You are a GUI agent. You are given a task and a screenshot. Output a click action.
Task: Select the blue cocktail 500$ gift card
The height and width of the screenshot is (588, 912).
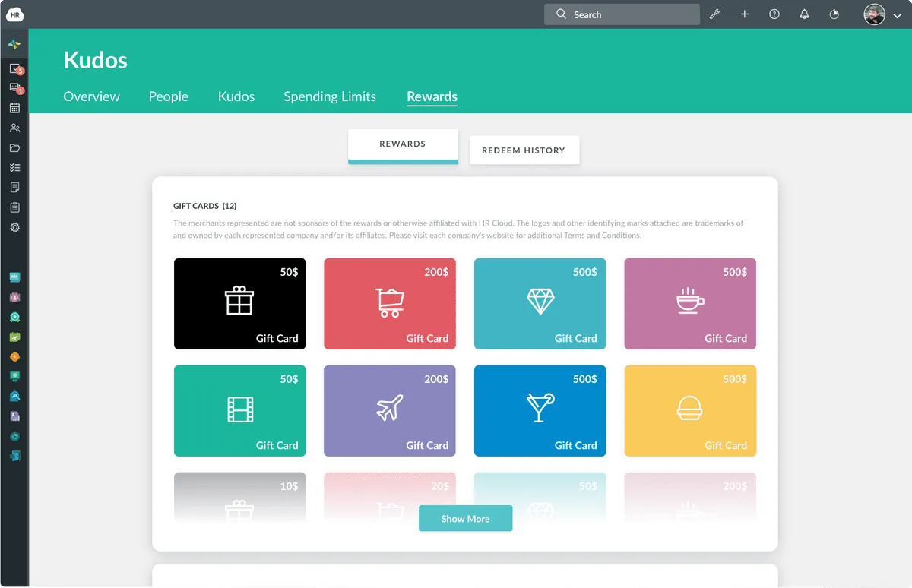pos(540,411)
